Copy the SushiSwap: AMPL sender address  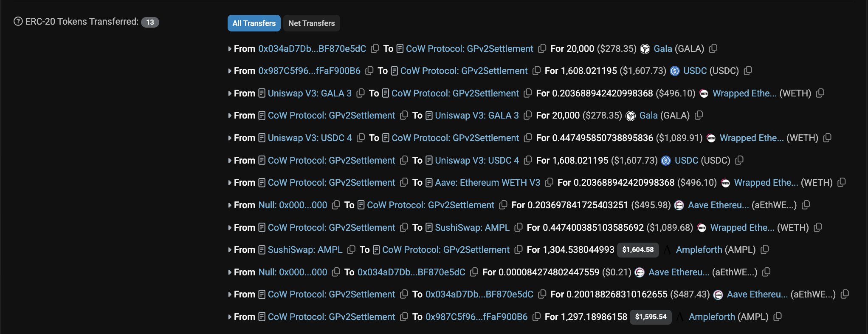pos(351,249)
